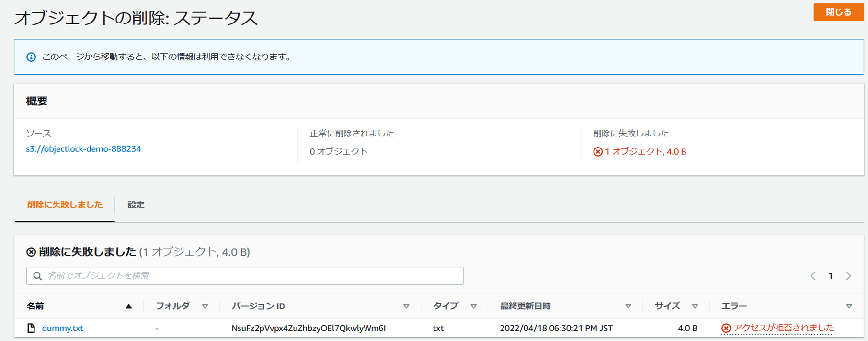Open the dummy.txt object link
Image resolution: width=868 pixels, height=341 pixels.
coord(62,328)
